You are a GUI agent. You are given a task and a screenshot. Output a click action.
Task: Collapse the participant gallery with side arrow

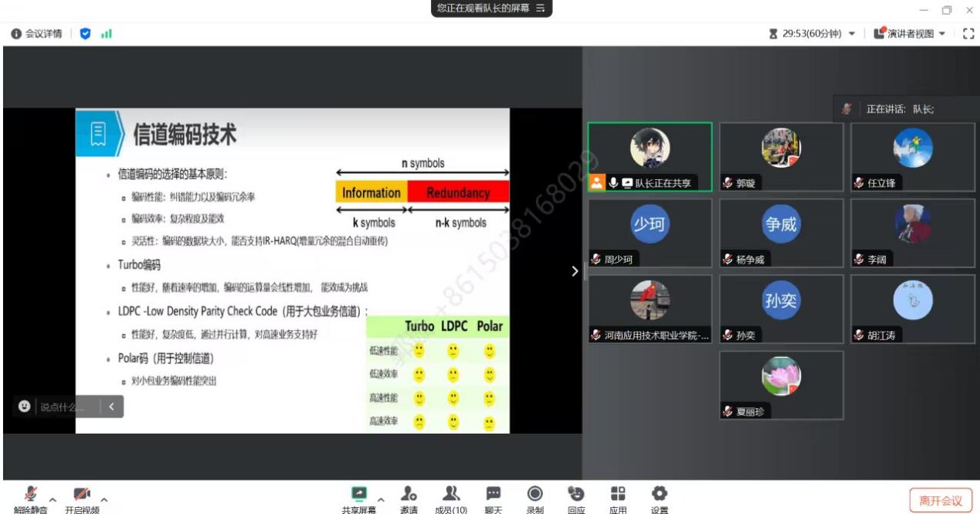click(573, 271)
